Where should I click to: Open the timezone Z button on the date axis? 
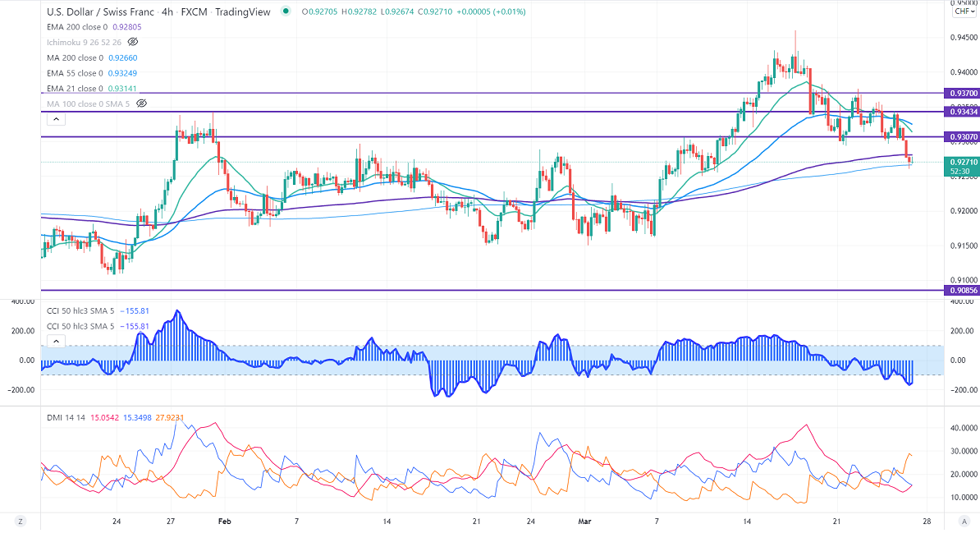(20, 522)
